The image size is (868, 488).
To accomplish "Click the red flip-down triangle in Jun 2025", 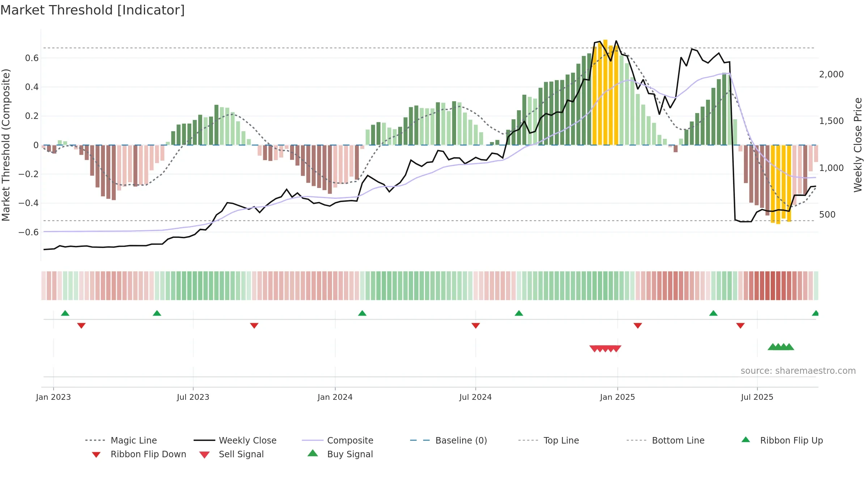I will click(x=740, y=326).
